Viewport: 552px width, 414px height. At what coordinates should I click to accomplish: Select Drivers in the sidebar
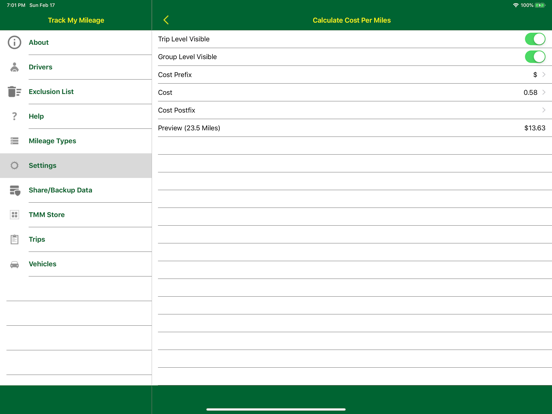pos(76,67)
